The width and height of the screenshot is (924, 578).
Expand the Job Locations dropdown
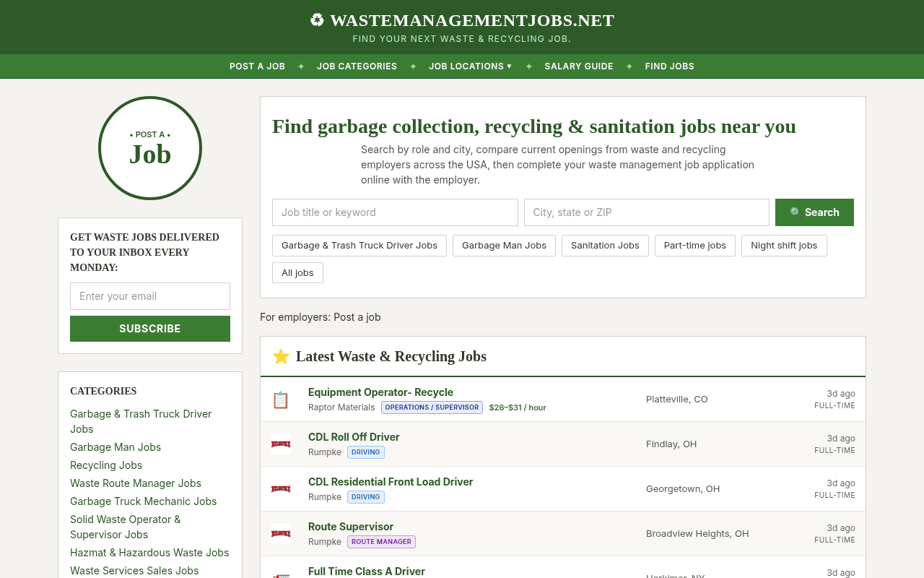pyautogui.click(x=471, y=66)
